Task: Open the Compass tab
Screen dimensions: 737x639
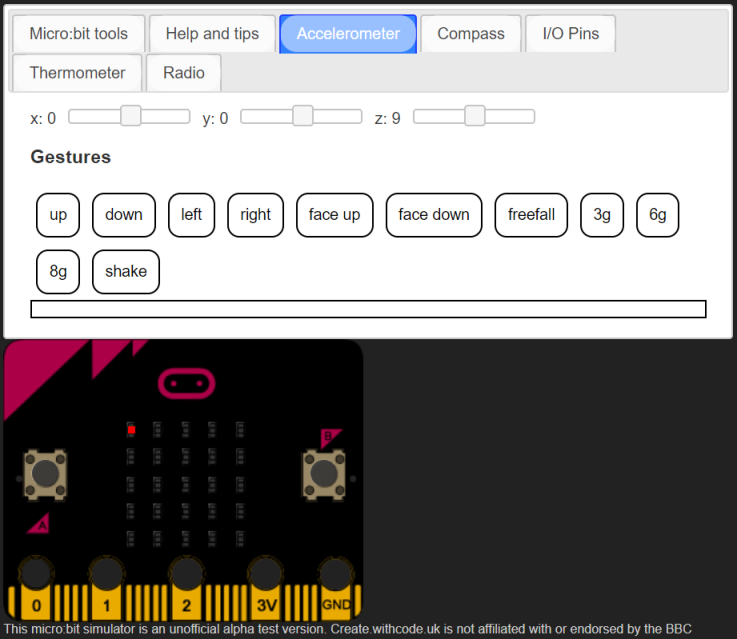Action: point(470,34)
